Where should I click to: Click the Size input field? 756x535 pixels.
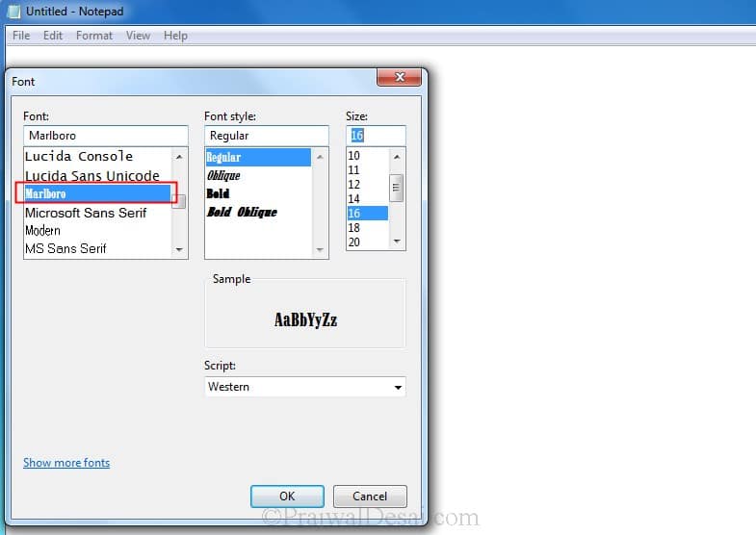(x=376, y=136)
